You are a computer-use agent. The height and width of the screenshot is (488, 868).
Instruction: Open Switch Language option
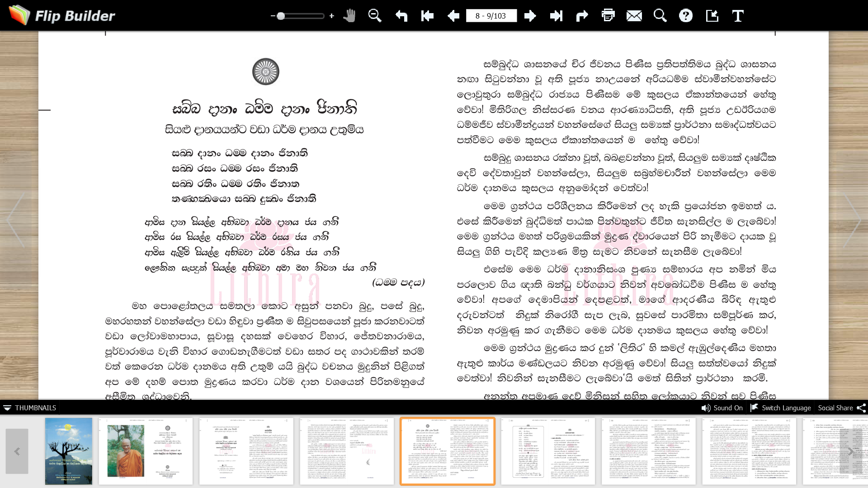[x=781, y=408]
